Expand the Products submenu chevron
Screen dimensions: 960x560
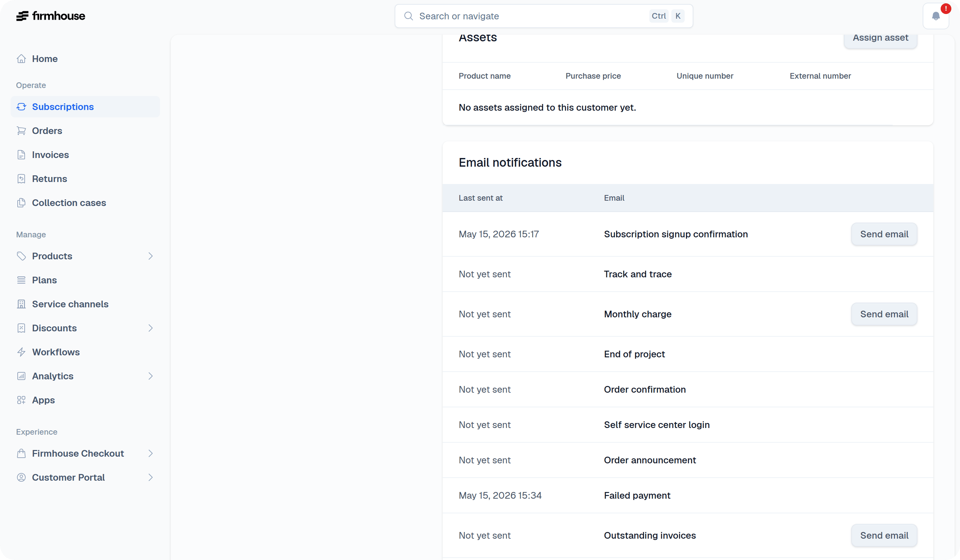[150, 256]
